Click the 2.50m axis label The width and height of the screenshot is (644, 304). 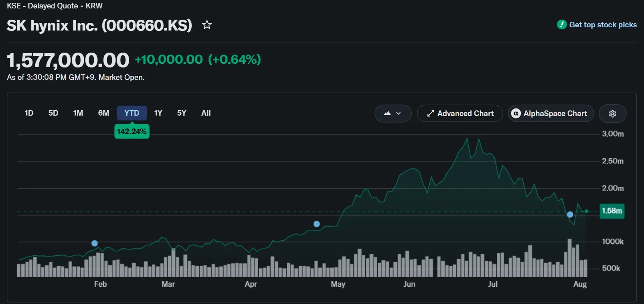click(x=613, y=161)
